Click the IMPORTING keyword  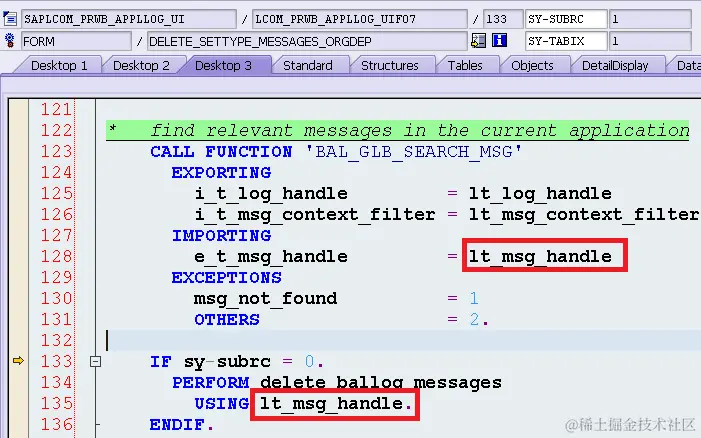pyautogui.click(x=221, y=236)
